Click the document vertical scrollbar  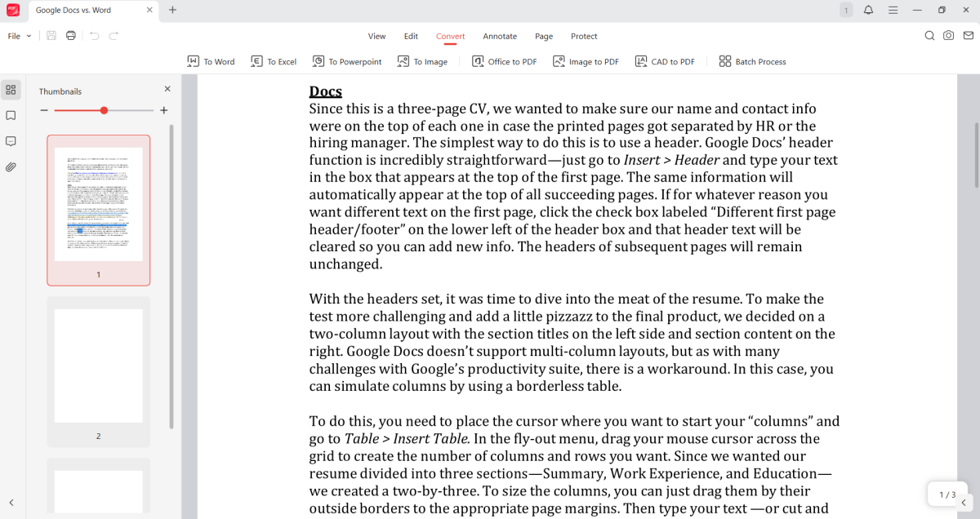(976, 155)
